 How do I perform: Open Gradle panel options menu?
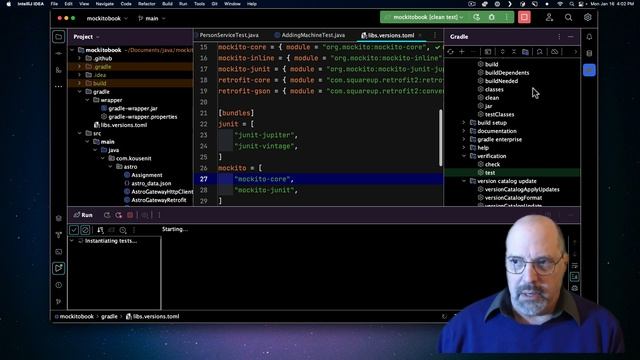pos(559,37)
